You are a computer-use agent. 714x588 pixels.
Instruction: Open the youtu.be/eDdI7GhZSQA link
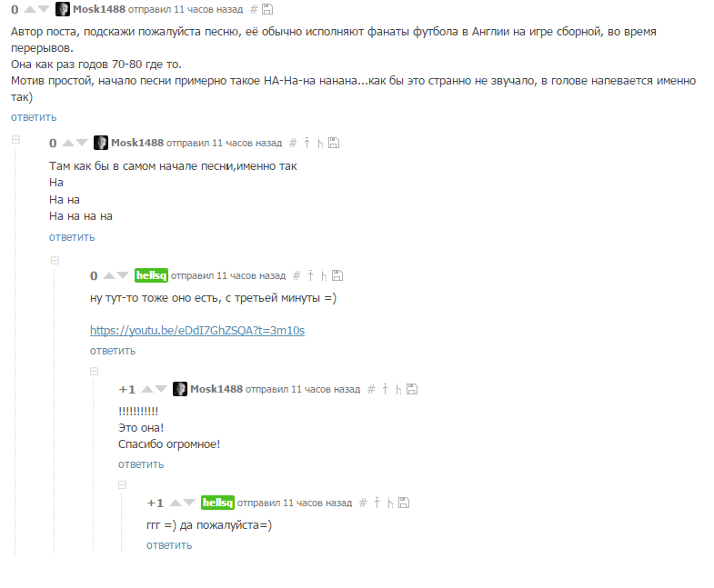(x=197, y=331)
